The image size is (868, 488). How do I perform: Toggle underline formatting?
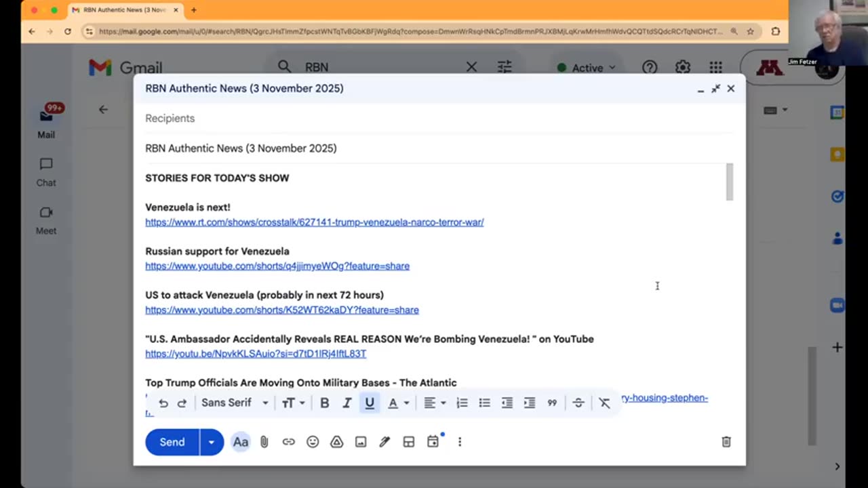[x=370, y=403]
